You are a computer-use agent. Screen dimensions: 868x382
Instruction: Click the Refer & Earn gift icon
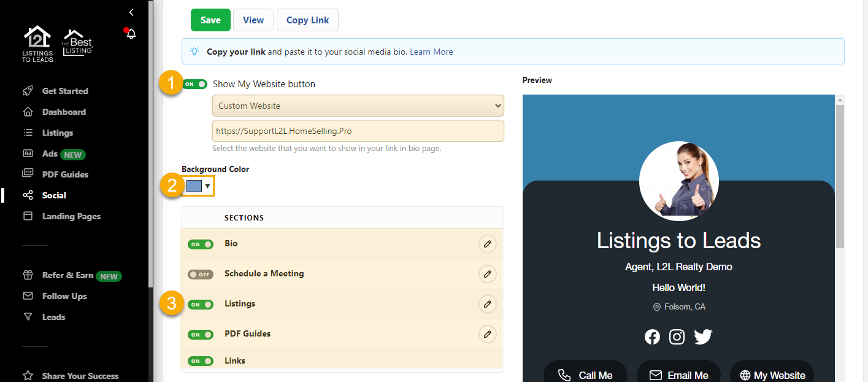(x=28, y=275)
